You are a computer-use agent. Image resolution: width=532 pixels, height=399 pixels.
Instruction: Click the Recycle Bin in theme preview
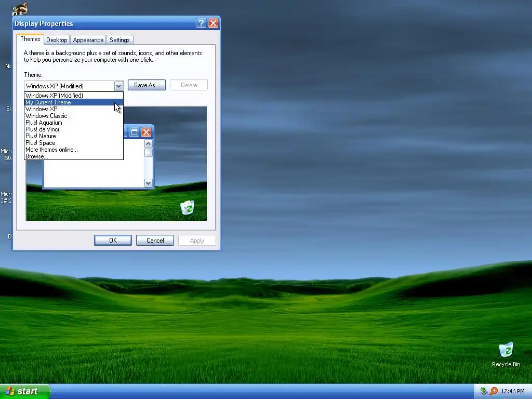point(187,207)
